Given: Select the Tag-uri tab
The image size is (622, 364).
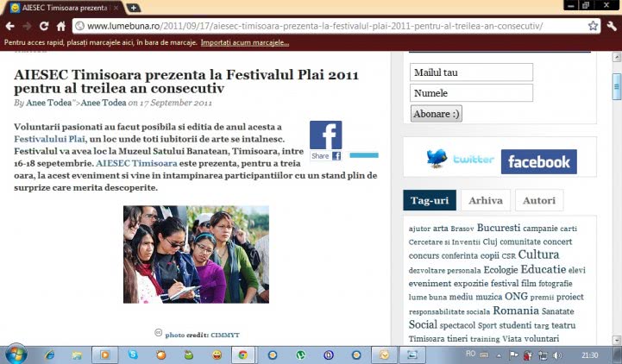Looking at the screenshot, I should (430, 200).
